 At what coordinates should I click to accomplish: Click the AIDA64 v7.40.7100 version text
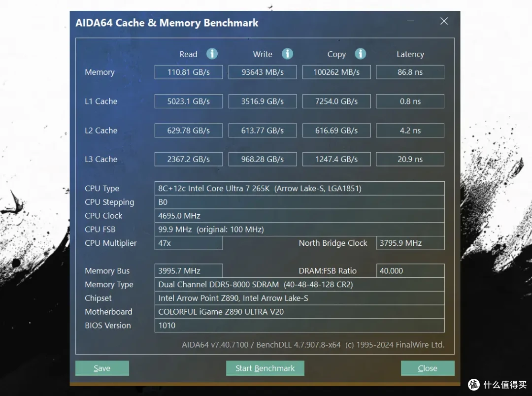pos(215,345)
